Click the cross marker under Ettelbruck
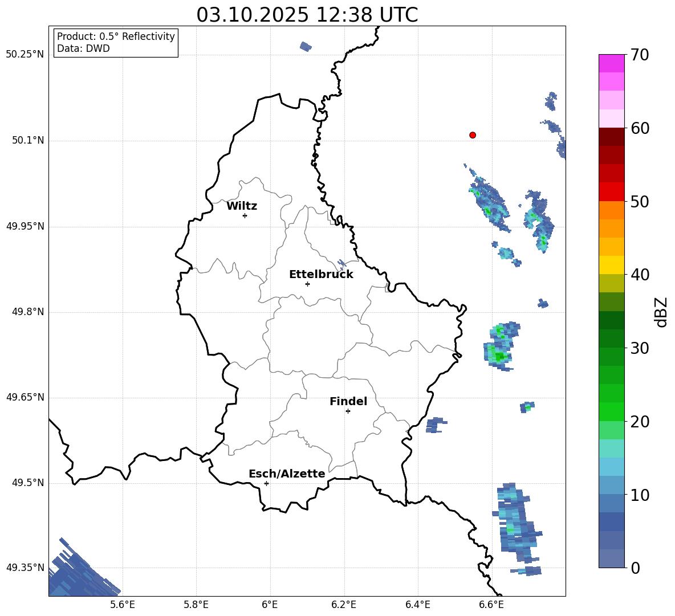Screen dimensions: 675x616 coord(307,284)
